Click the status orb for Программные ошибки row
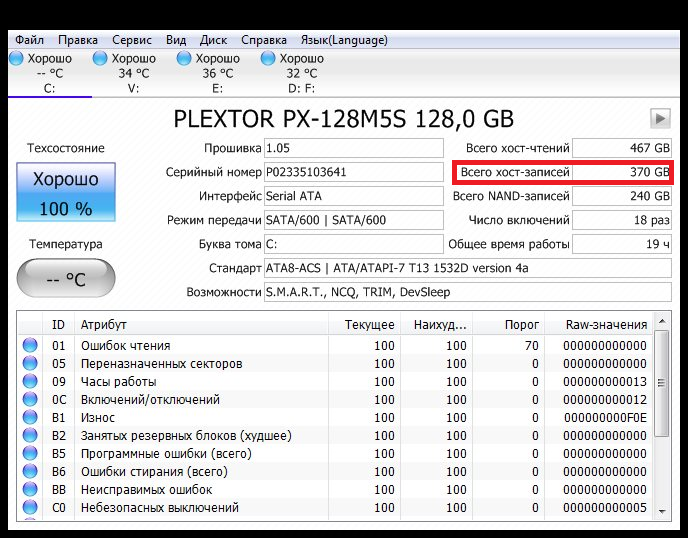The height and width of the screenshot is (538, 688). pyautogui.click(x=30, y=453)
